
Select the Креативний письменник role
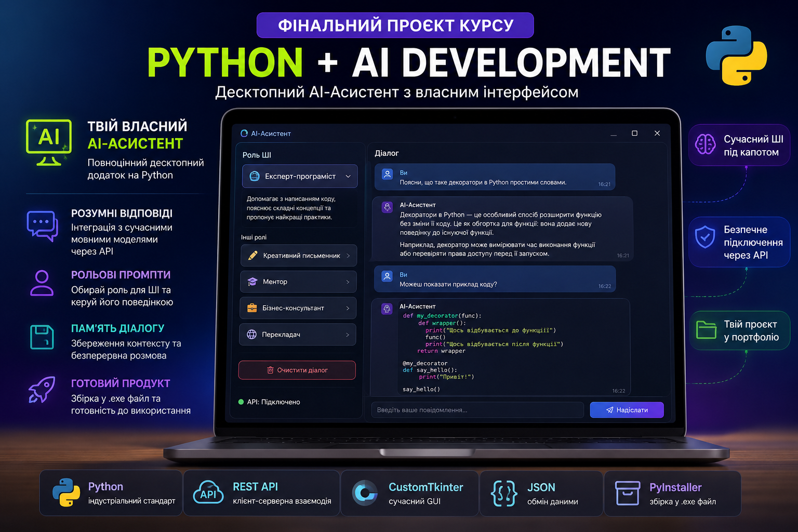click(299, 256)
